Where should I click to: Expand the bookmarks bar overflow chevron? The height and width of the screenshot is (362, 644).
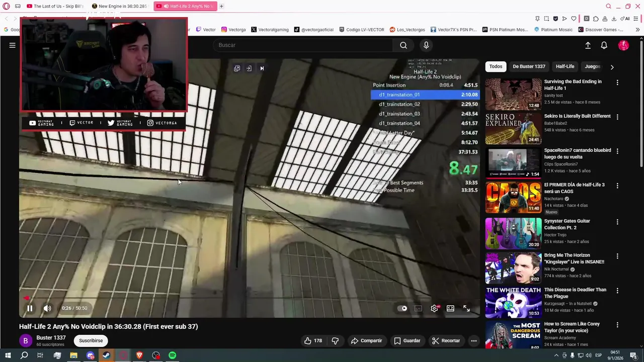(637, 30)
